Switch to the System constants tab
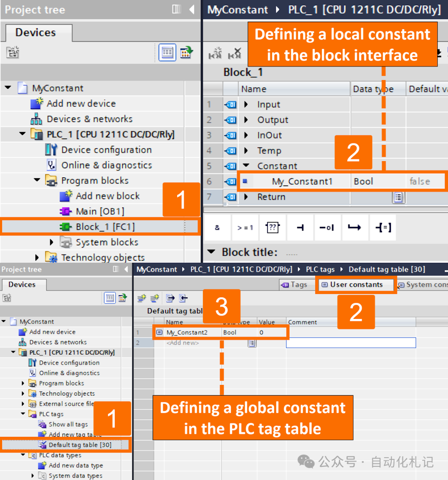The height and width of the screenshot is (480, 448). [x=423, y=285]
